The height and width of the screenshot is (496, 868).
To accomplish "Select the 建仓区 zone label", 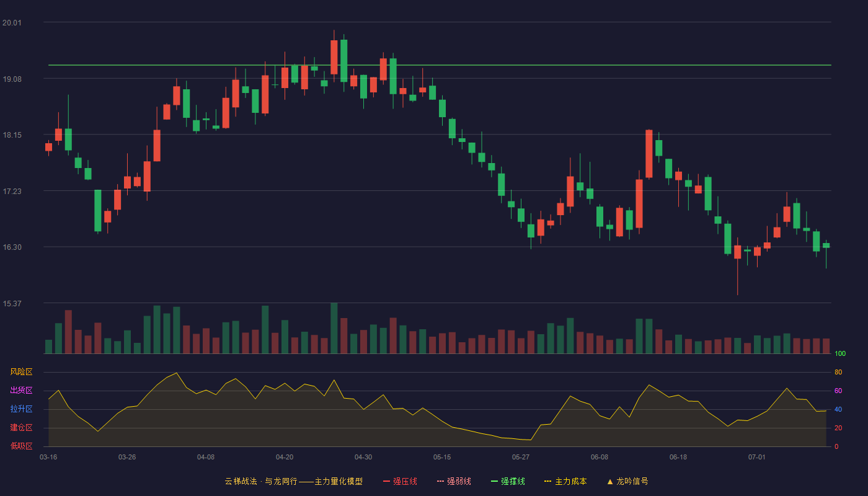I will [21, 428].
